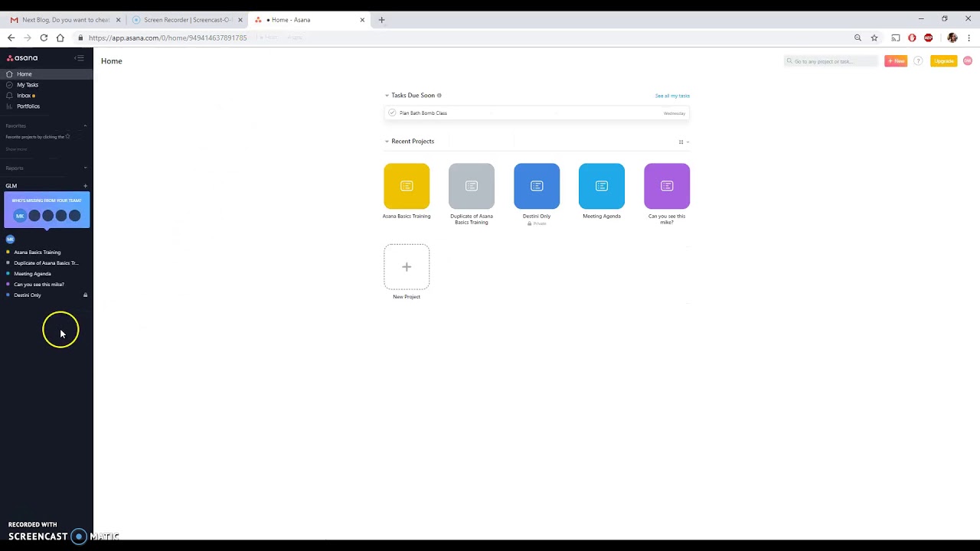Viewport: 980px width, 551px height.
Task: Click the Asana logo in sidebar
Action: [22, 58]
